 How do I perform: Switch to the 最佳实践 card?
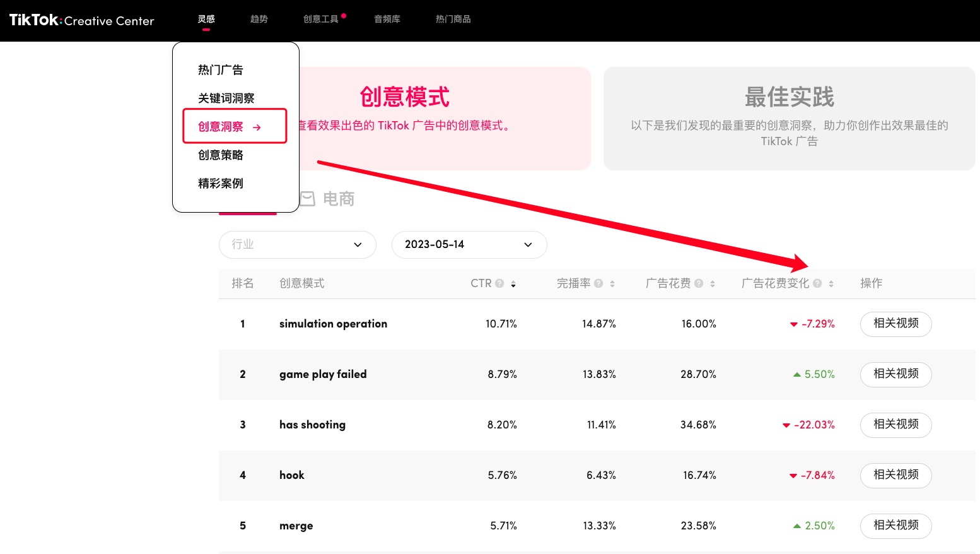coord(789,118)
